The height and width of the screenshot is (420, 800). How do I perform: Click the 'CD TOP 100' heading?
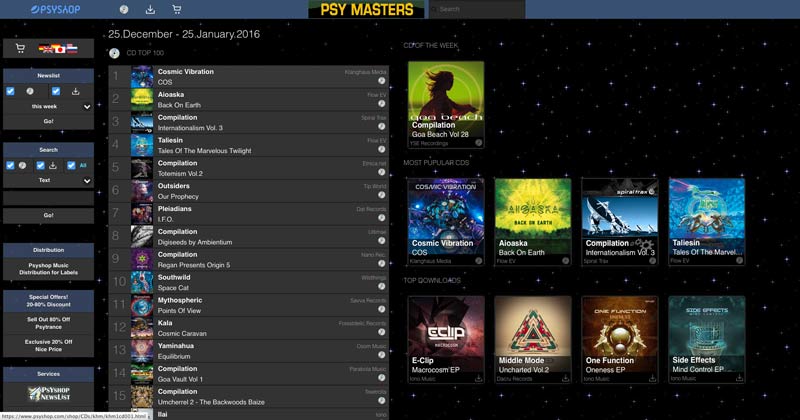145,53
